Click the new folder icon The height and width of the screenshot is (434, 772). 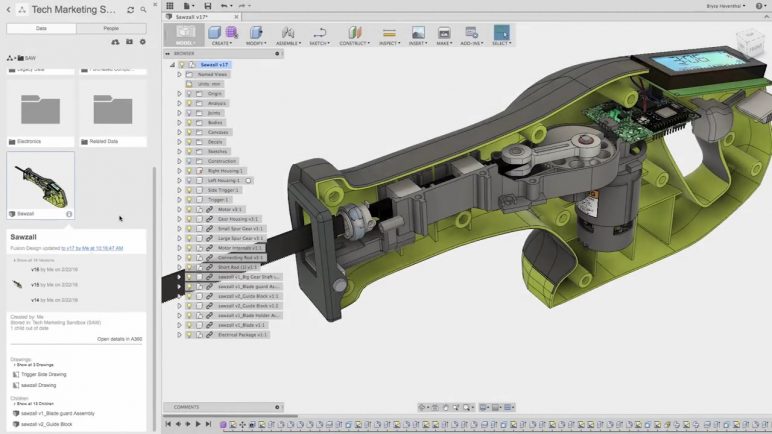tap(129, 42)
